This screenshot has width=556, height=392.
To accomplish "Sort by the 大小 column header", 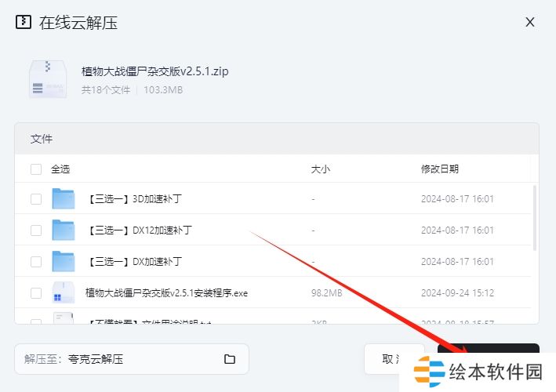I will pyautogui.click(x=321, y=169).
